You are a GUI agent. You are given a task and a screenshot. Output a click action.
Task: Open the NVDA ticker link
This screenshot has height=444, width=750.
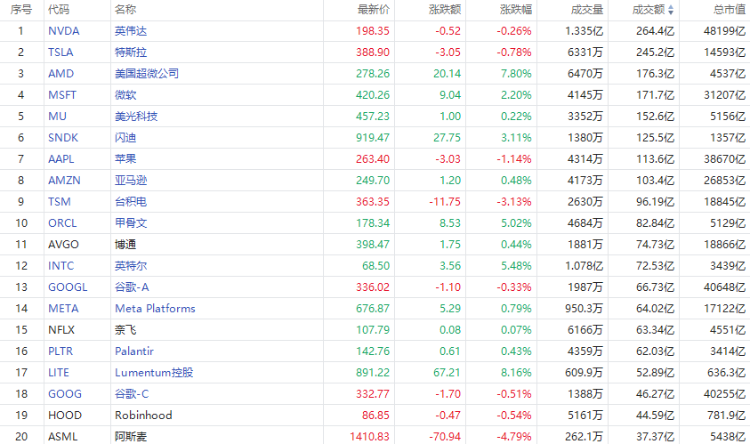64,31
